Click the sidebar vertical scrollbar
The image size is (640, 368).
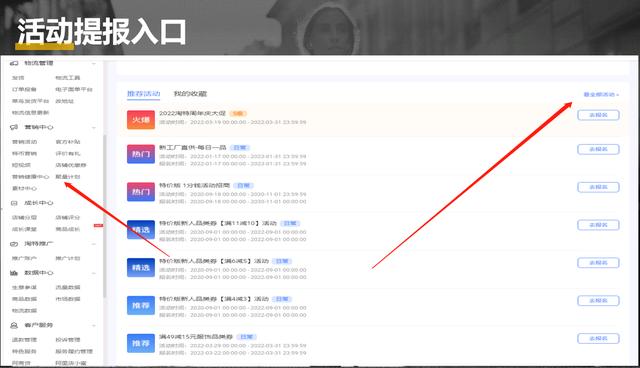click(105, 216)
